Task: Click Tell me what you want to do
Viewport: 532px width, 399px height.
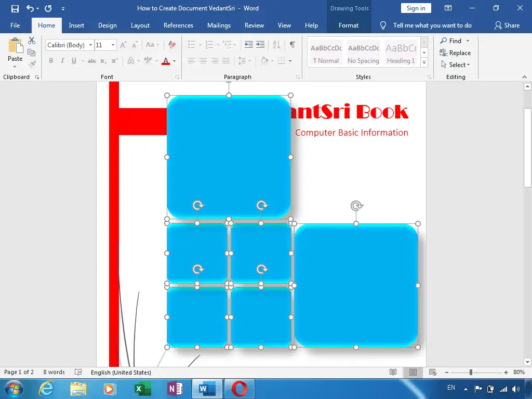Action: point(432,25)
